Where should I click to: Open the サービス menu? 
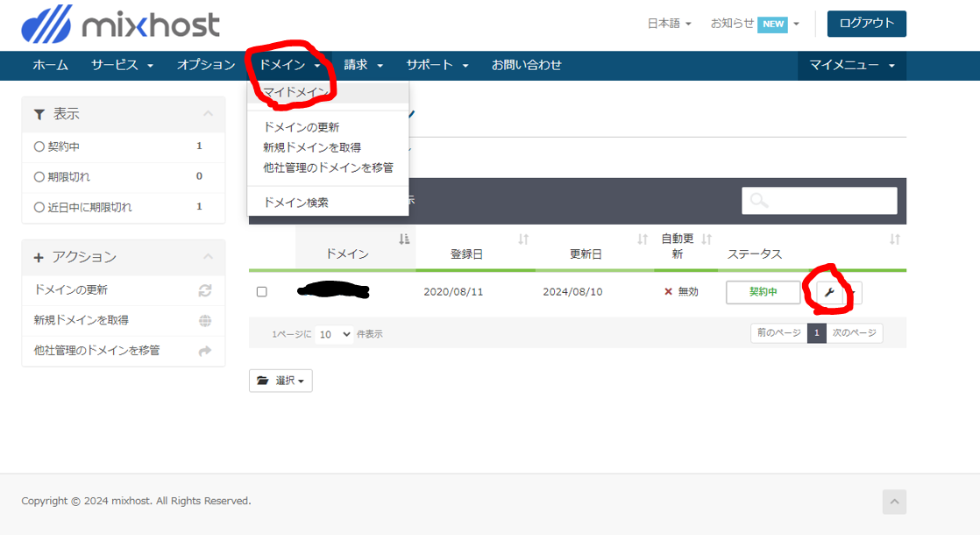tap(122, 66)
